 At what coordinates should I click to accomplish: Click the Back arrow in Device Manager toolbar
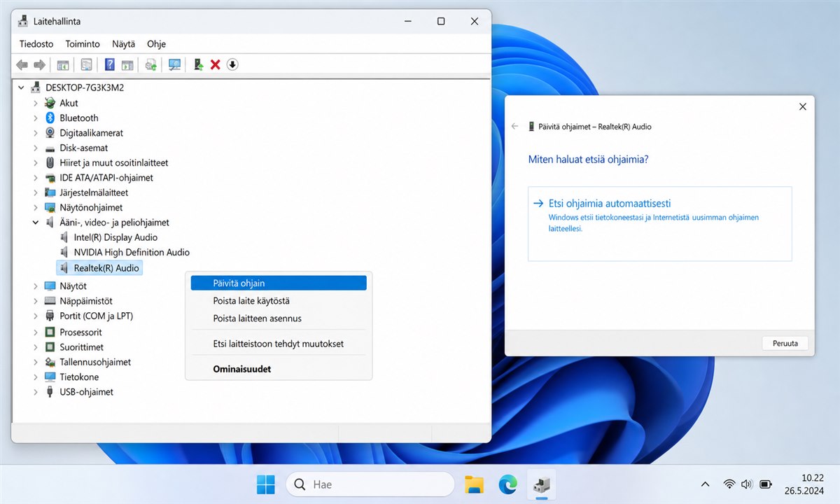(x=22, y=64)
